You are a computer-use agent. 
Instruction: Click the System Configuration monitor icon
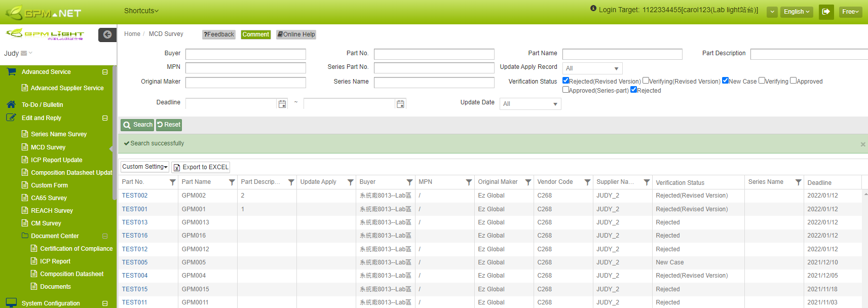11,303
